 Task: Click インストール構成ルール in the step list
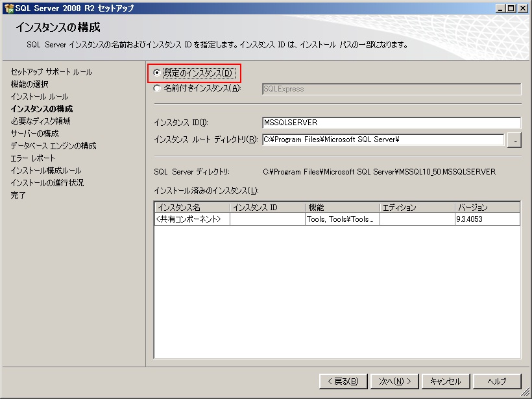(46, 171)
